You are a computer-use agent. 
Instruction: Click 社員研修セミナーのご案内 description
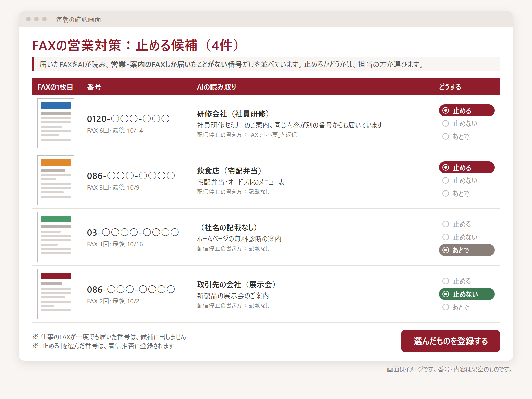click(290, 125)
